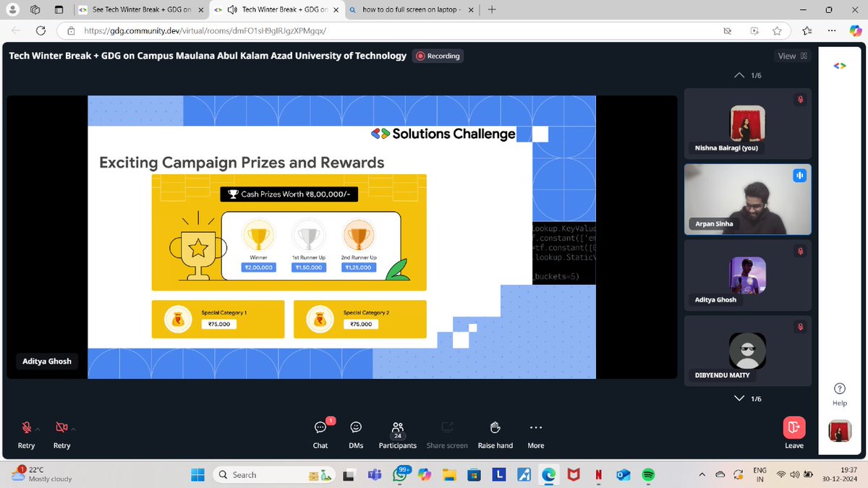Open McAfee from taskbar
Image resolution: width=868 pixels, height=488 pixels.
(574, 474)
